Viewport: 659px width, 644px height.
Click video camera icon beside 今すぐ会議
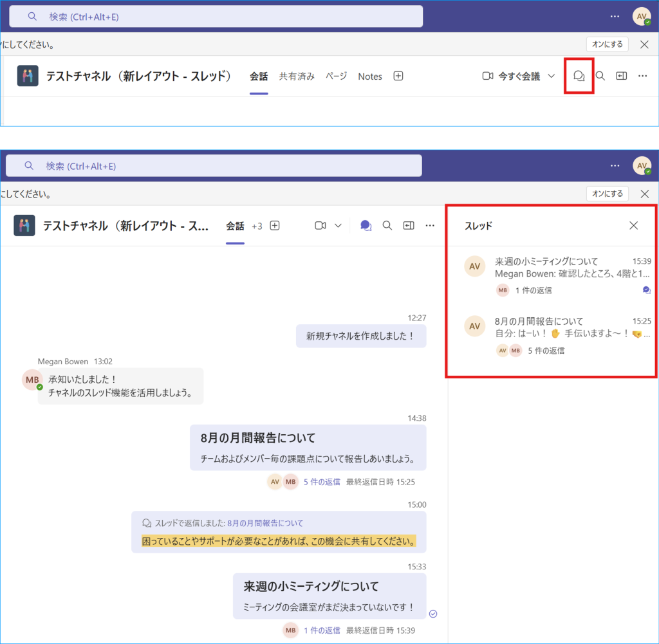tap(488, 76)
